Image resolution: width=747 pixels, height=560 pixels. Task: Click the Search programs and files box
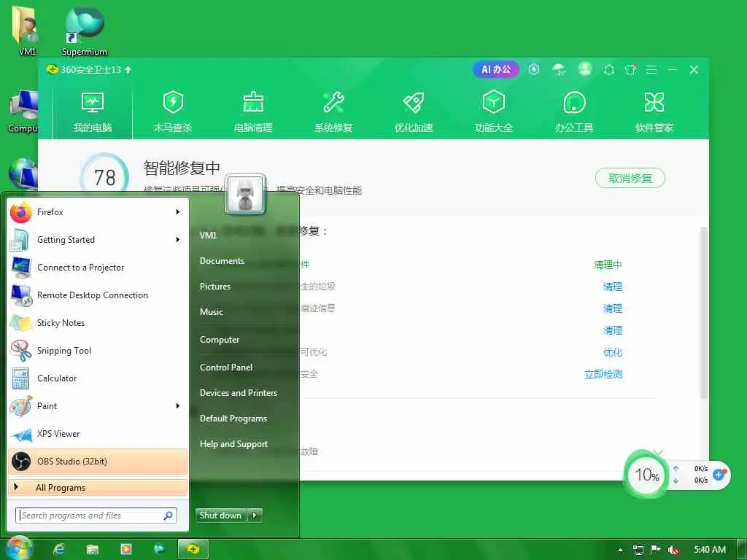[x=96, y=516]
